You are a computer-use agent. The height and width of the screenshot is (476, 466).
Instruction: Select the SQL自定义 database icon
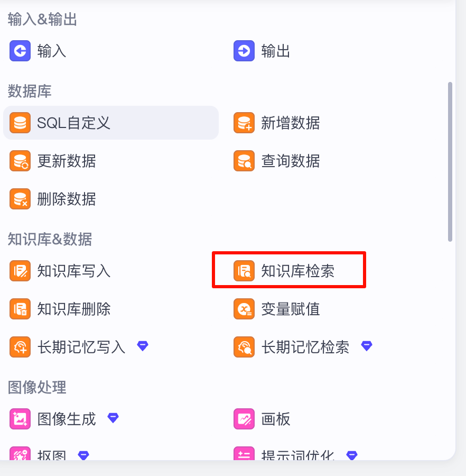coord(20,123)
